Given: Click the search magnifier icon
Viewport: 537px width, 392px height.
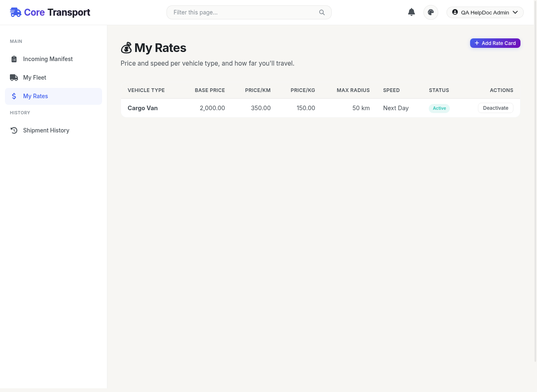Looking at the screenshot, I should [322, 12].
